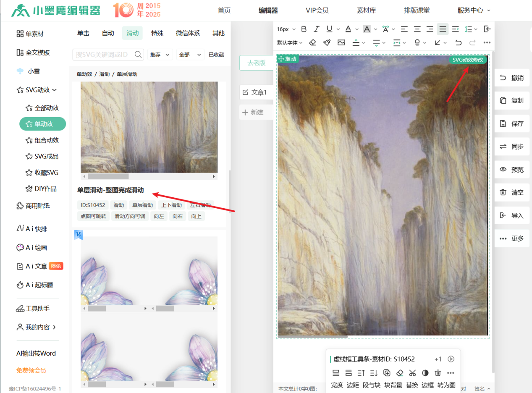The image size is (532, 393).
Task: Undo via editor toolbar arrow
Action: pos(459,42)
